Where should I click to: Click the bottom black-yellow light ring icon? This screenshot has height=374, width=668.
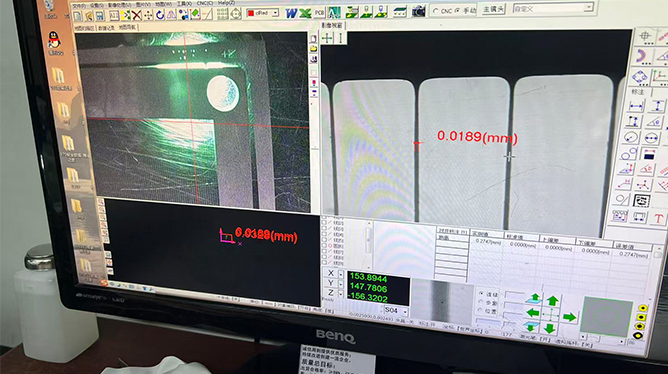638,336
